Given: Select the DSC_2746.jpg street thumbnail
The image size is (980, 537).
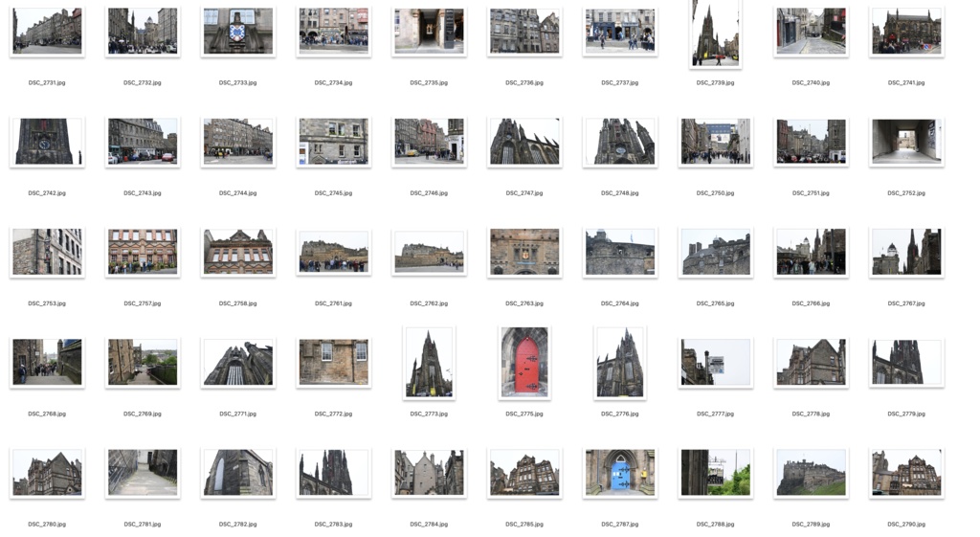Looking at the screenshot, I should point(429,142).
